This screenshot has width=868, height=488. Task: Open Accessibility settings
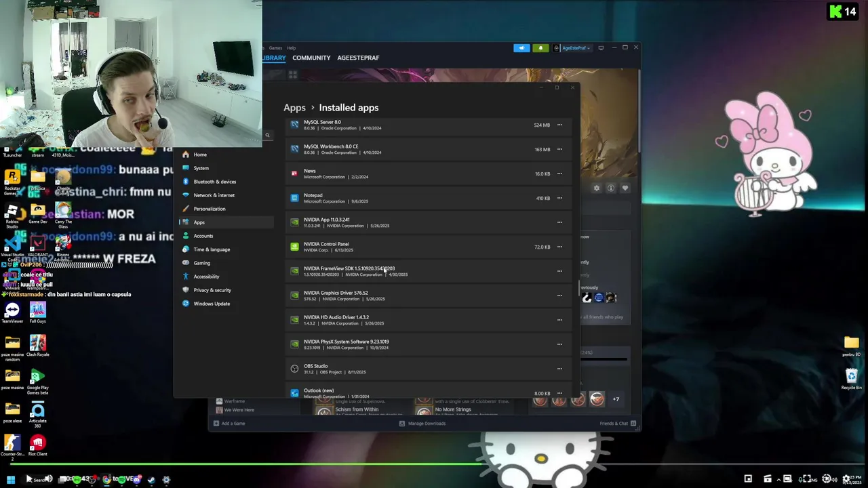tap(226, 277)
